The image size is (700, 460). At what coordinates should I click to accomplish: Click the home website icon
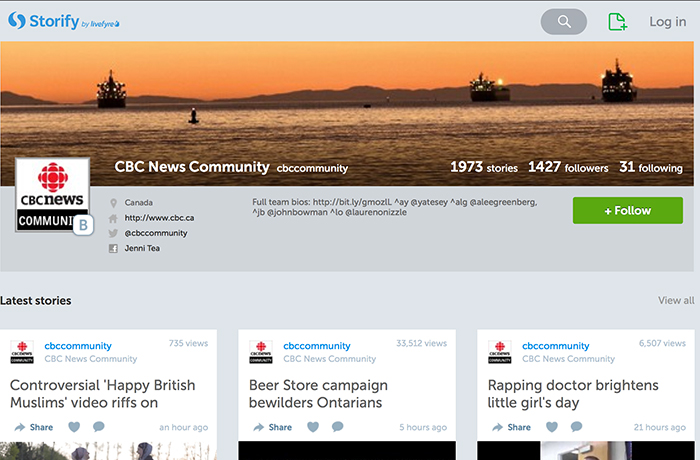[x=113, y=218]
